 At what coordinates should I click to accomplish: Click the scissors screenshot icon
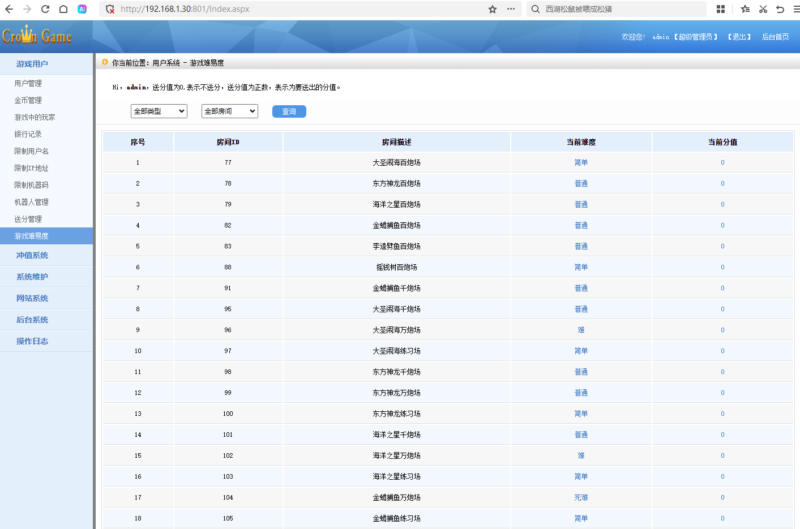(x=762, y=9)
